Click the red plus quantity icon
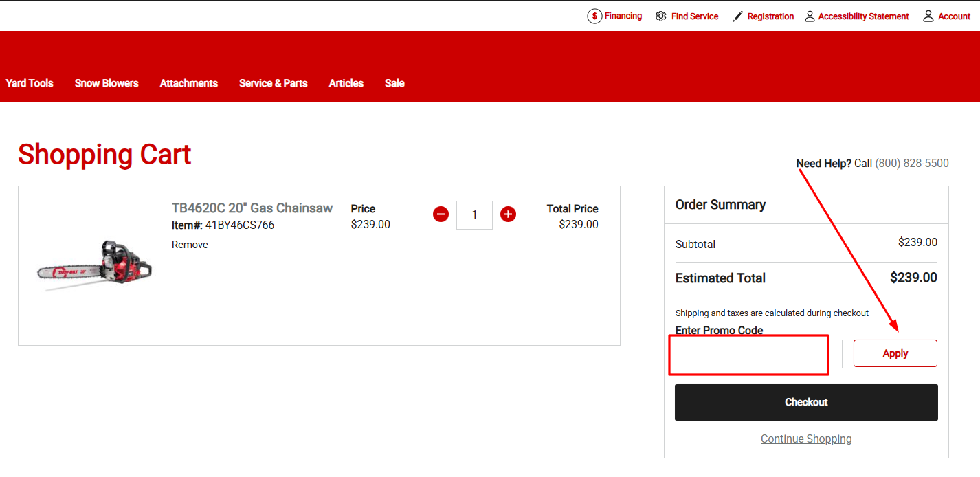Image resolution: width=980 pixels, height=477 pixels. (508, 214)
